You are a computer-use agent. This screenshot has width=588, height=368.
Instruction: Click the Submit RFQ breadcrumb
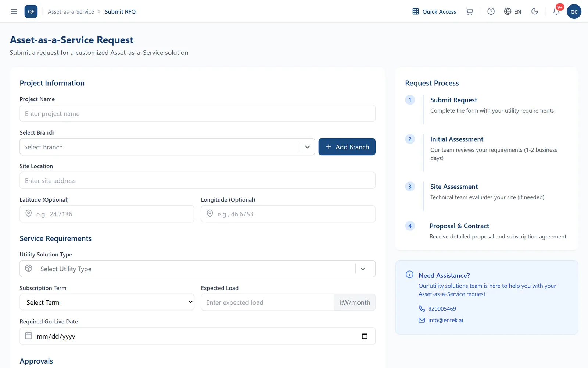pos(120,11)
